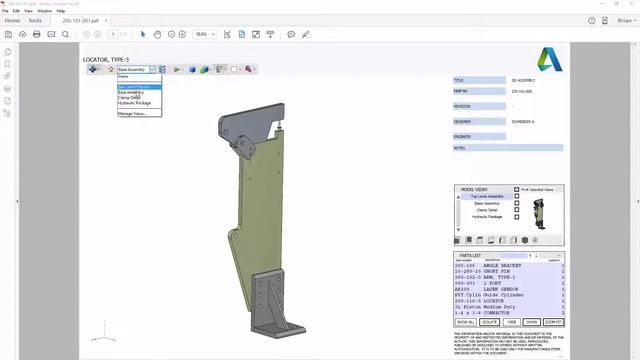Switch to the Home tab
Image resolution: width=640 pixels, height=360 pixels.
[12, 20]
